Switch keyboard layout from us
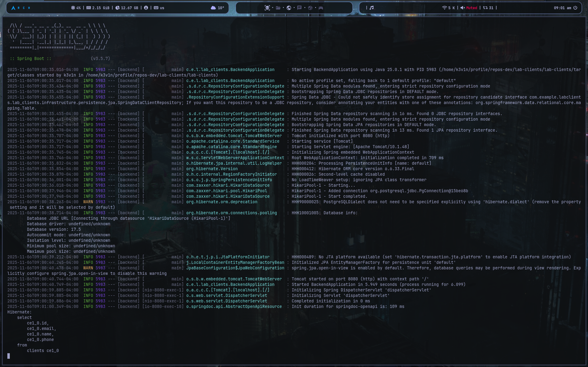Screen dimensions: 588x367 (159, 8)
